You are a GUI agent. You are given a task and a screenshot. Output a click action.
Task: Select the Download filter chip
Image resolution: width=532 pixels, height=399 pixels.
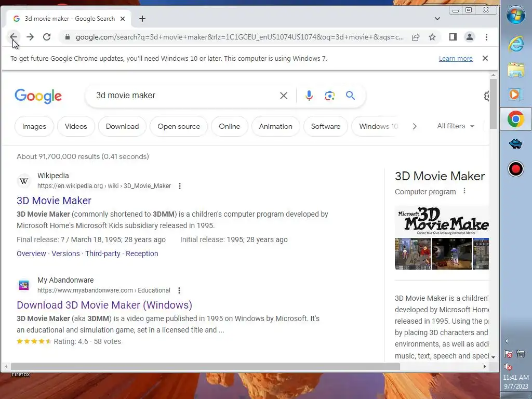122,126
